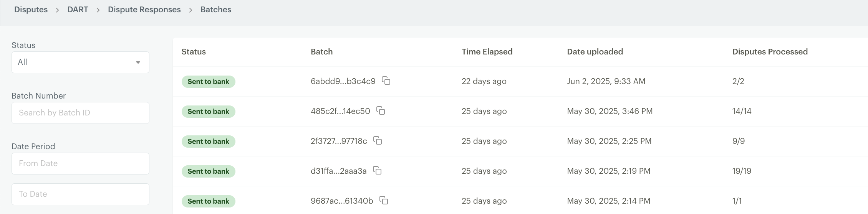Image resolution: width=868 pixels, height=214 pixels.
Task: Open batch 9687ac...61340b row
Action: pos(520,201)
